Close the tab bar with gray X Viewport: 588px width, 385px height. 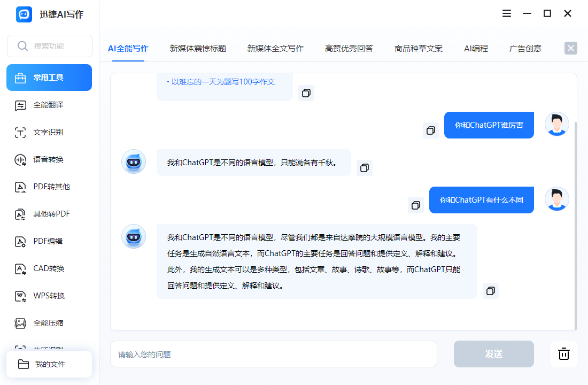click(571, 48)
